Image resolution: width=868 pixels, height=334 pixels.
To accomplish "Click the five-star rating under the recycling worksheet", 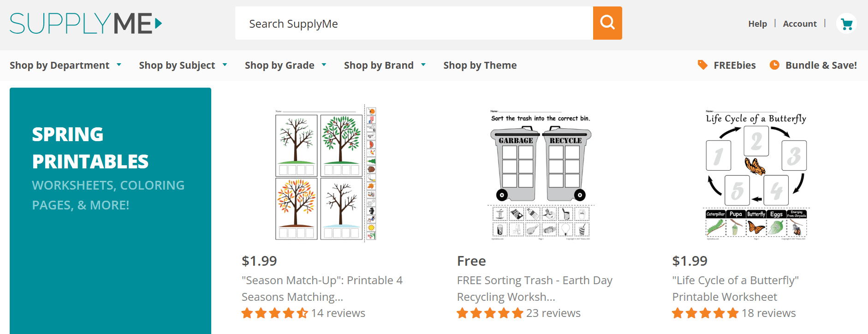I will pyautogui.click(x=490, y=313).
